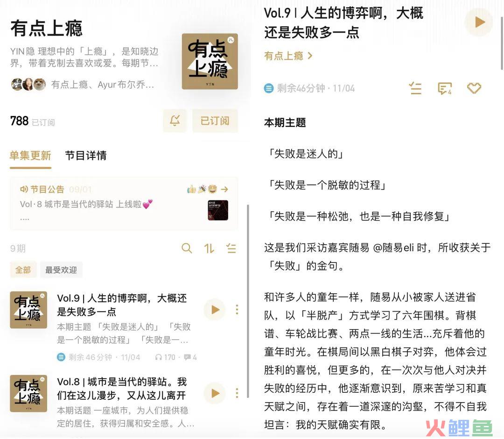The height and width of the screenshot is (439, 504).
Task: Open the add-all-to-playlist icon in the list toolbar
Action: coord(231,248)
